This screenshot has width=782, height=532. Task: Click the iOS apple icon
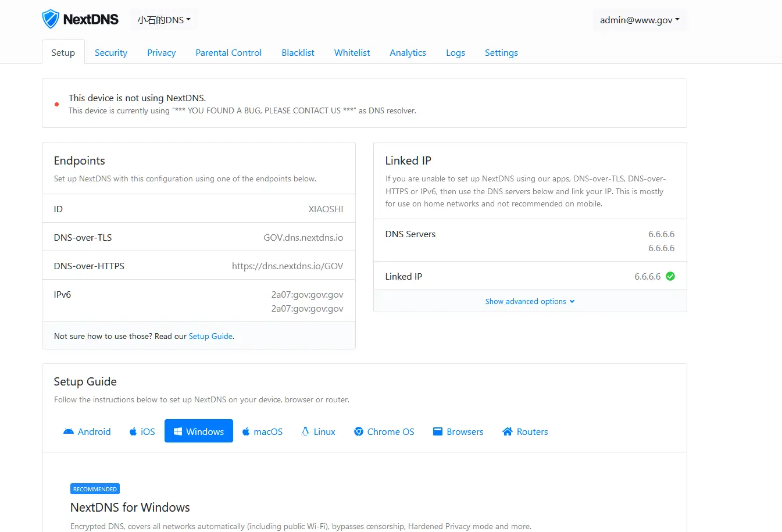pos(133,431)
